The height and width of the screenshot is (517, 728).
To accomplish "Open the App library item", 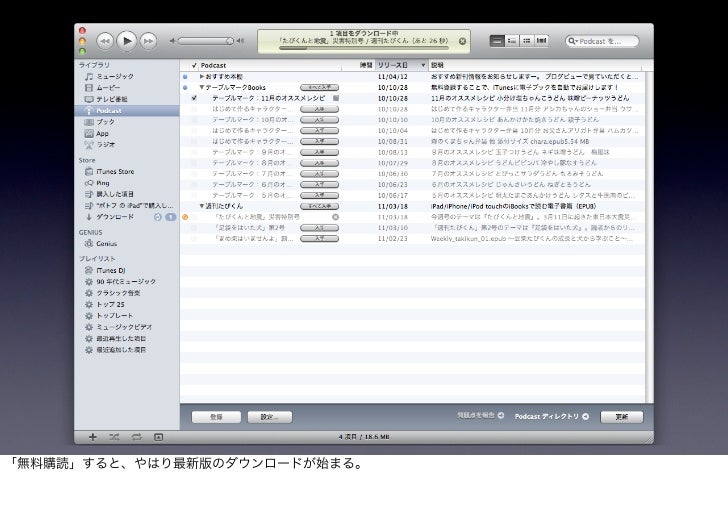I will tap(97, 134).
